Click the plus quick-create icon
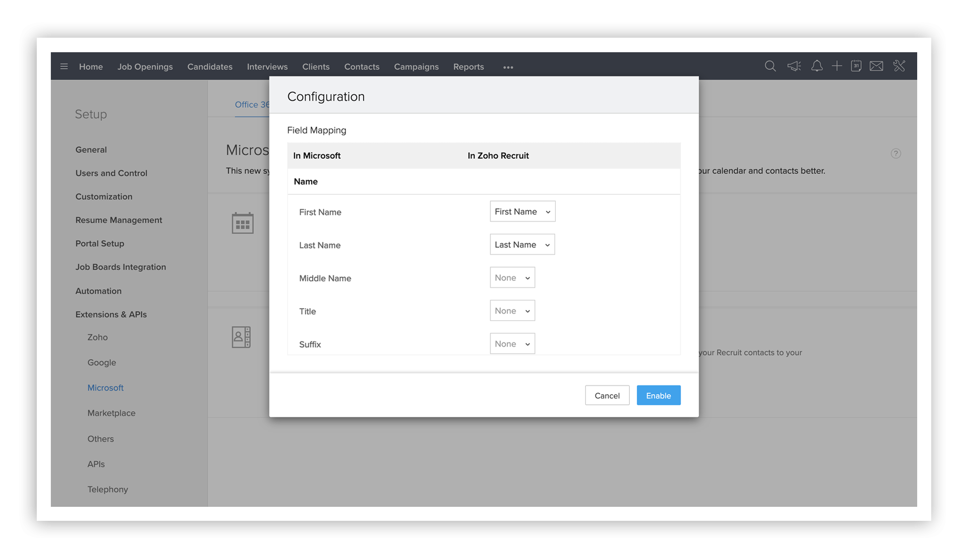 [837, 66]
